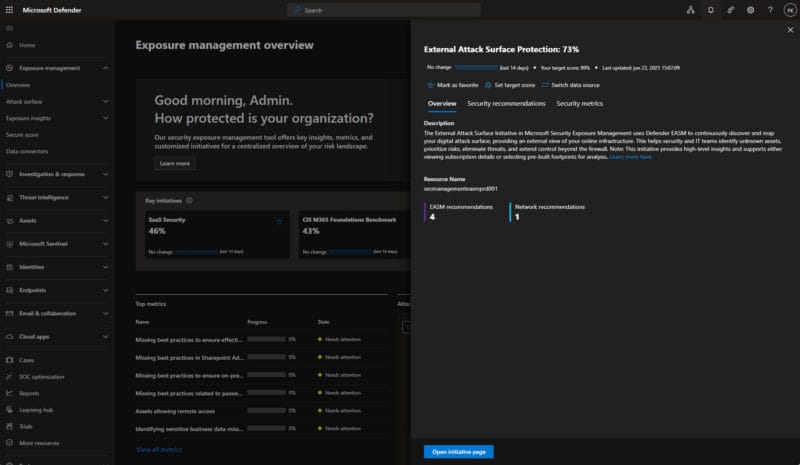The image size is (800, 465).
Task: Open the app launcher waffle icon
Action: [9, 10]
